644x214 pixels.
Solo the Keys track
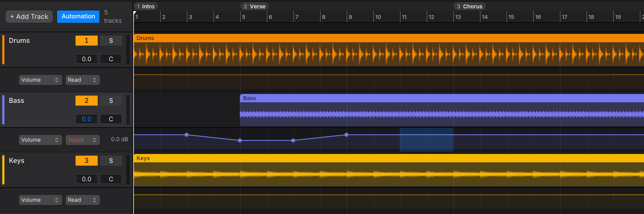click(x=111, y=161)
